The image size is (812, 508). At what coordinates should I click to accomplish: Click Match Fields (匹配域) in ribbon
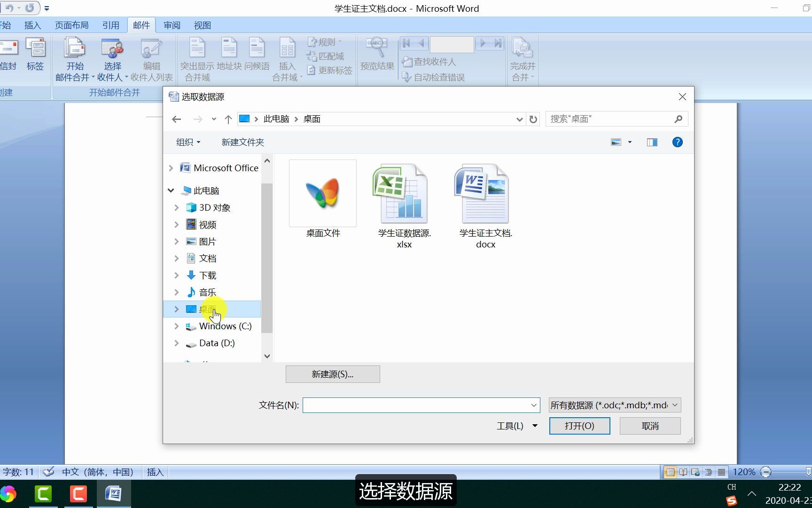click(x=325, y=56)
